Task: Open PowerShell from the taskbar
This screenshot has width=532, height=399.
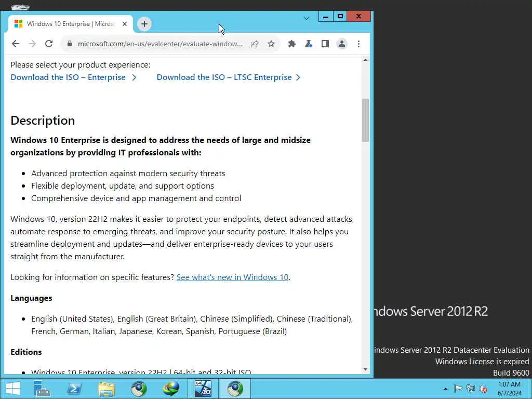Action: [74, 389]
